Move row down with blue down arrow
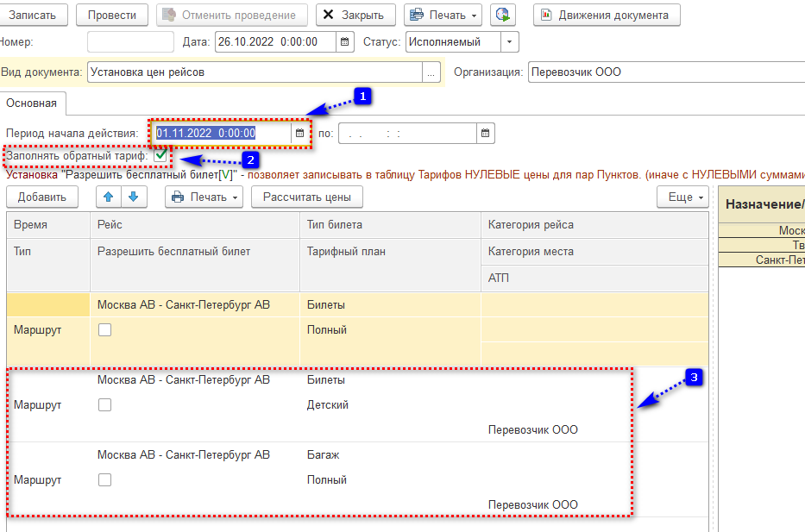The height and width of the screenshot is (532, 805). click(x=134, y=197)
